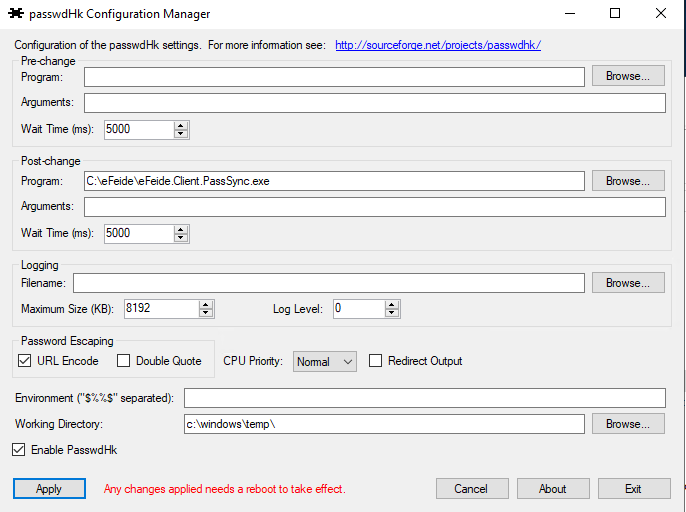The image size is (686, 512).
Task: Decrease Post-change Wait Time with down arrow
Action: (181, 238)
